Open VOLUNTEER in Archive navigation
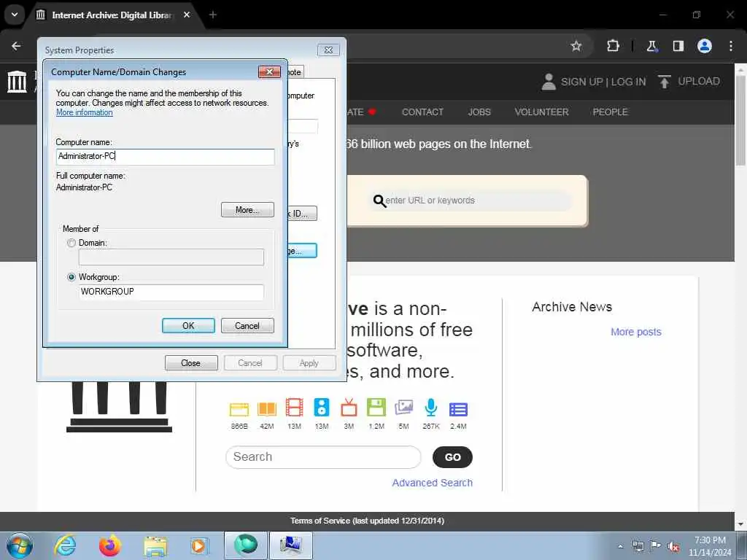The width and height of the screenshot is (747, 560). [542, 112]
